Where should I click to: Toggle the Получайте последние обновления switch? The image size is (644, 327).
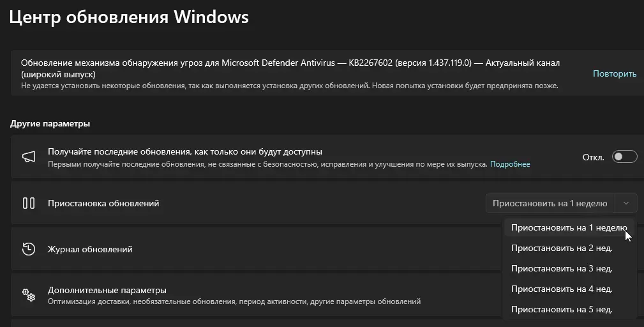click(x=624, y=157)
